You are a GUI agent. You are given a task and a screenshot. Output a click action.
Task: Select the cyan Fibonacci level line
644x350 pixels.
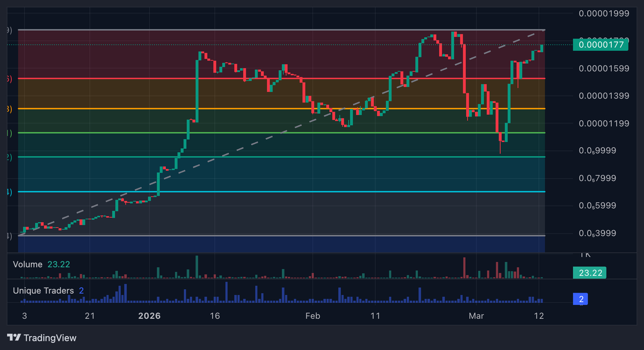pos(281,192)
